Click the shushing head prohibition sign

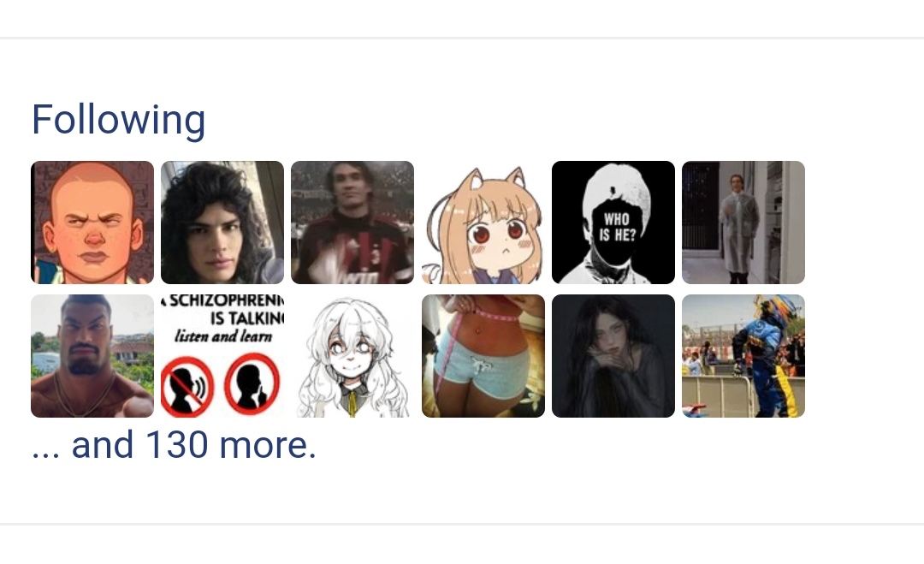click(252, 383)
